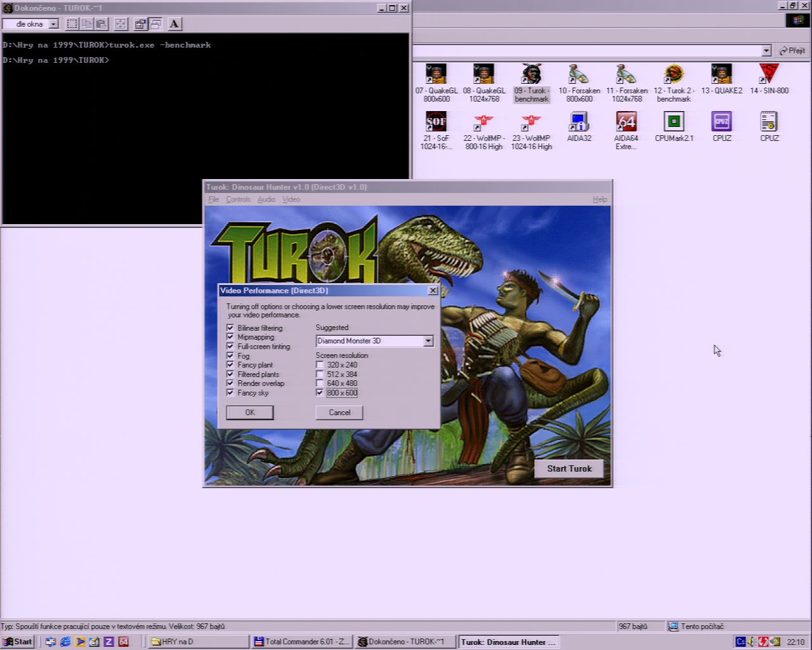Select the 640 x 480 resolution checkbox
This screenshot has height=650, width=812.
[320, 383]
